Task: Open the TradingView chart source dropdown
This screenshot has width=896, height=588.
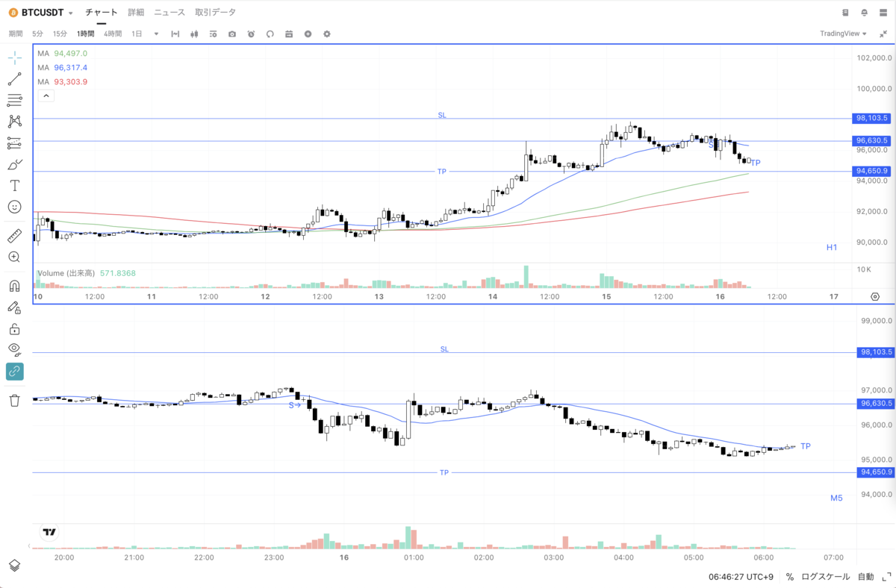Action: pos(843,34)
